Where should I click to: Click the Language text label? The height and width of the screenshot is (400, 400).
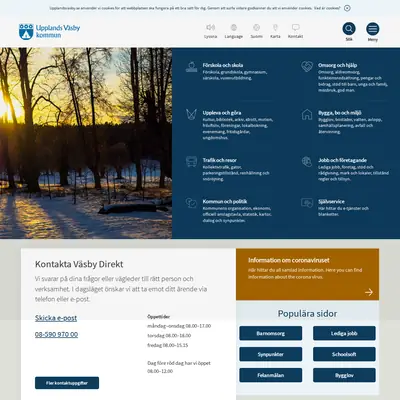[234, 36]
